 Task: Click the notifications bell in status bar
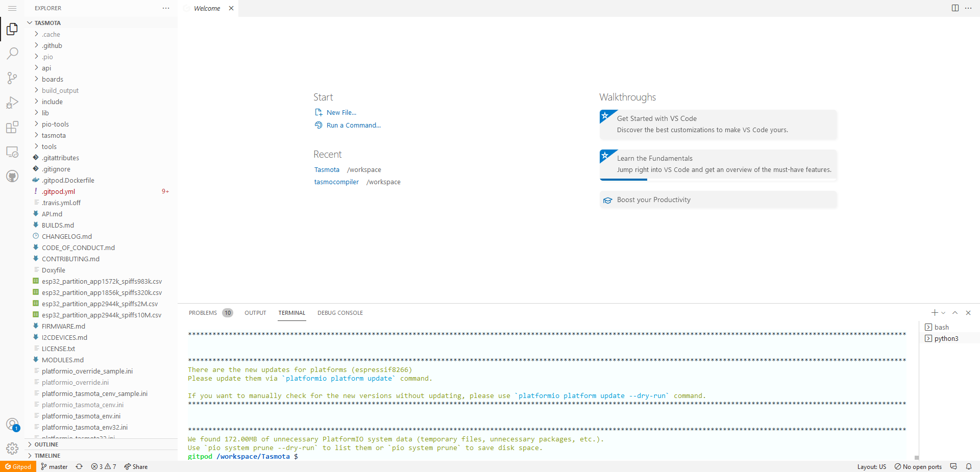pyautogui.click(x=968, y=466)
